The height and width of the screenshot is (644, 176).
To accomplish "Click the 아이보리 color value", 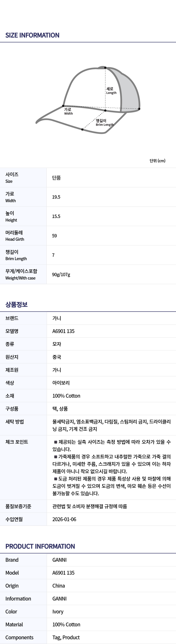I will tap(61, 383).
